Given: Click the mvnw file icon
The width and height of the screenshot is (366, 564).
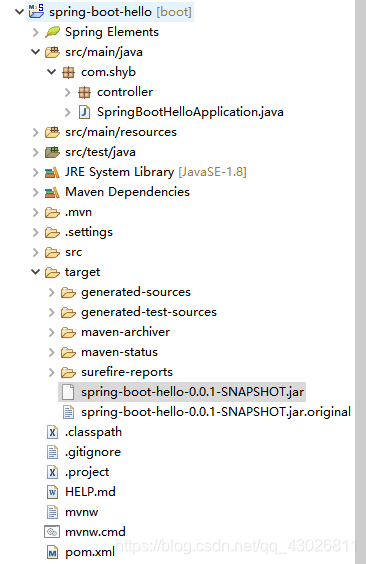Looking at the screenshot, I should coord(52,512).
